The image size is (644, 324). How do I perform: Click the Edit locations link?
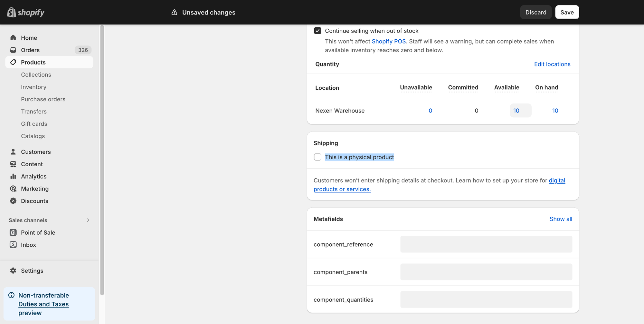click(x=552, y=64)
